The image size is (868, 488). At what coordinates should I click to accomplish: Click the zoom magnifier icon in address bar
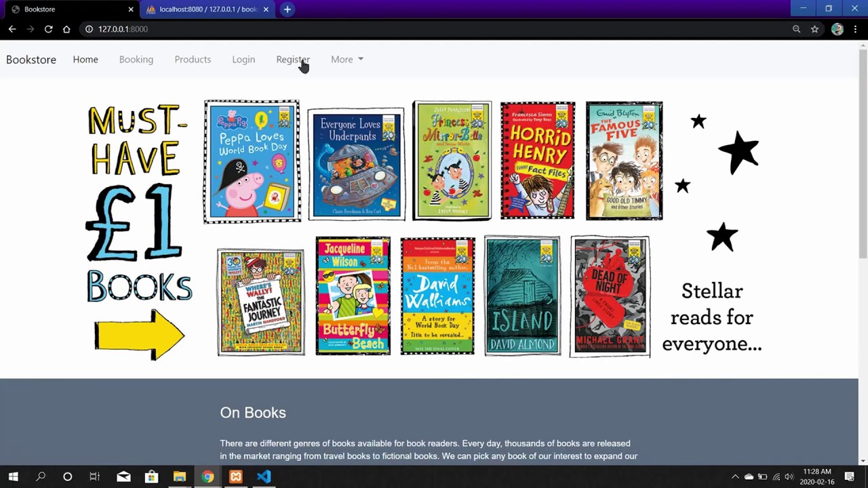point(797,29)
